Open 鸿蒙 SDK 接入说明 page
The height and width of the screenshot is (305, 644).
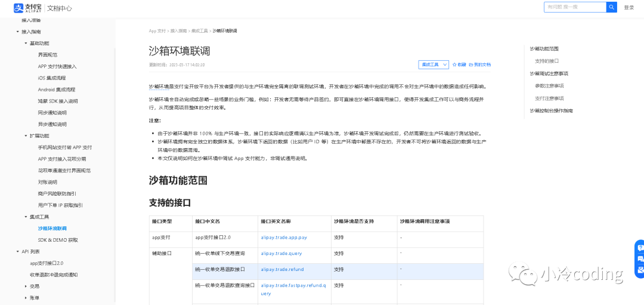(58, 101)
